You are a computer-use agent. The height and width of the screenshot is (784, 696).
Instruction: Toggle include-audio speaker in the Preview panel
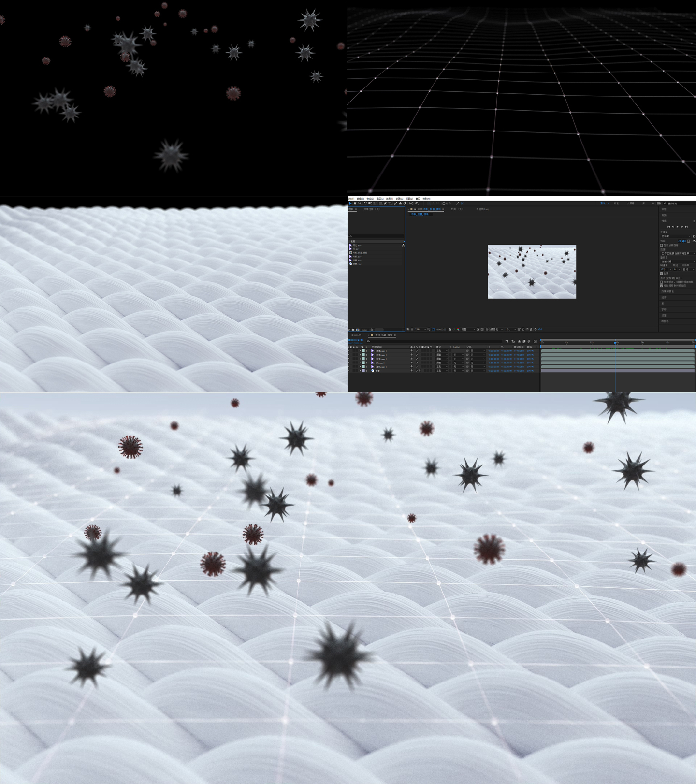coord(684,241)
